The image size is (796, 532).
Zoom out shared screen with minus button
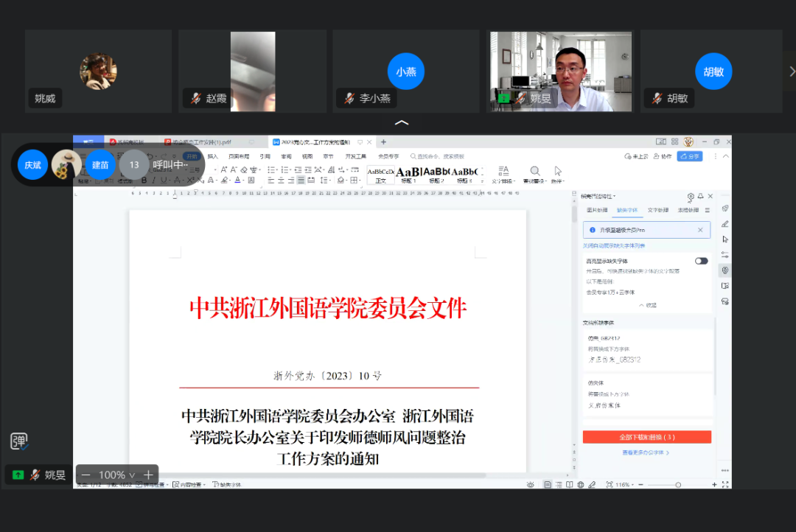point(85,475)
